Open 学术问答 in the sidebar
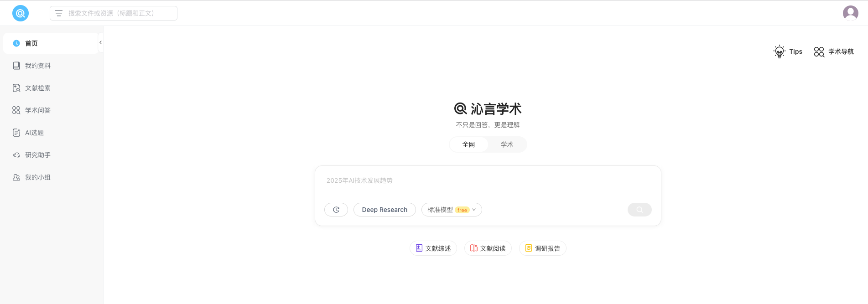This screenshot has width=868, height=304. click(51, 110)
